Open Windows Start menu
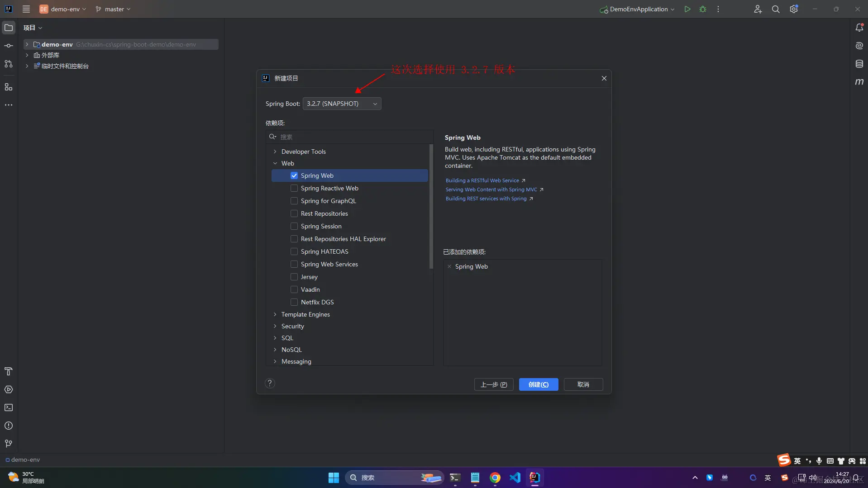The height and width of the screenshot is (488, 868). coord(334,478)
